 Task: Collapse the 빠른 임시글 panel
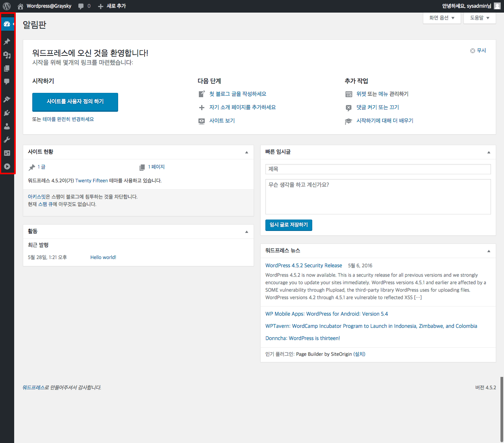click(489, 152)
